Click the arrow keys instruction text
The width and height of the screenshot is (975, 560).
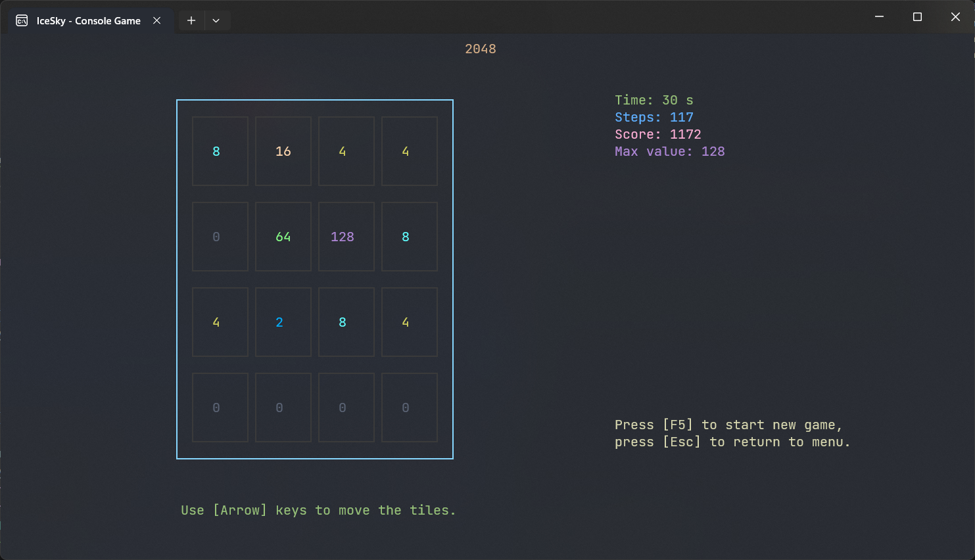tap(318, 510)
